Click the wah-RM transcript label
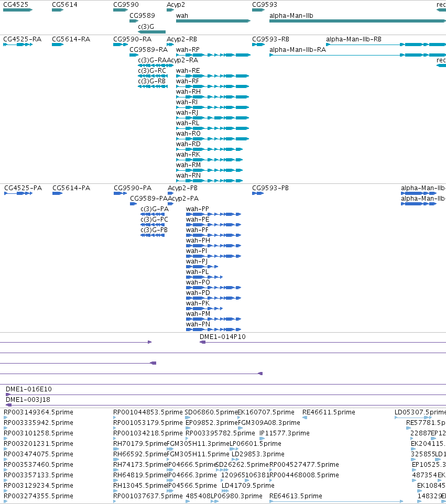This screenshot has height=504, width=446. 189,165
